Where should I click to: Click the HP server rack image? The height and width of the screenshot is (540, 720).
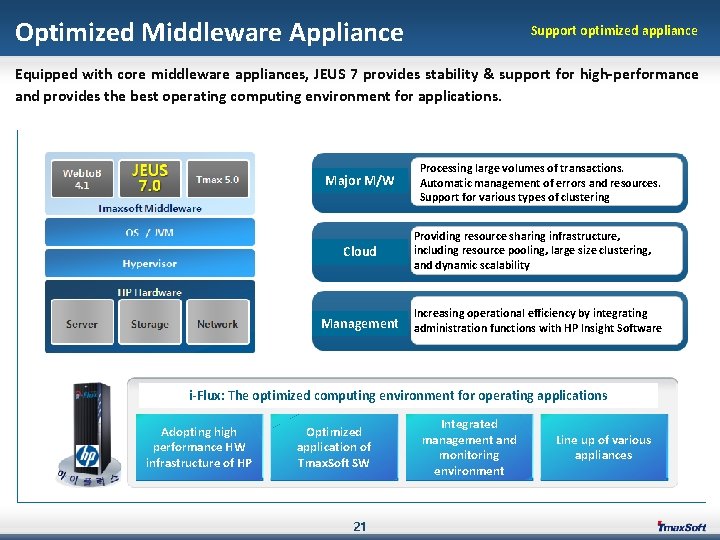90,433
